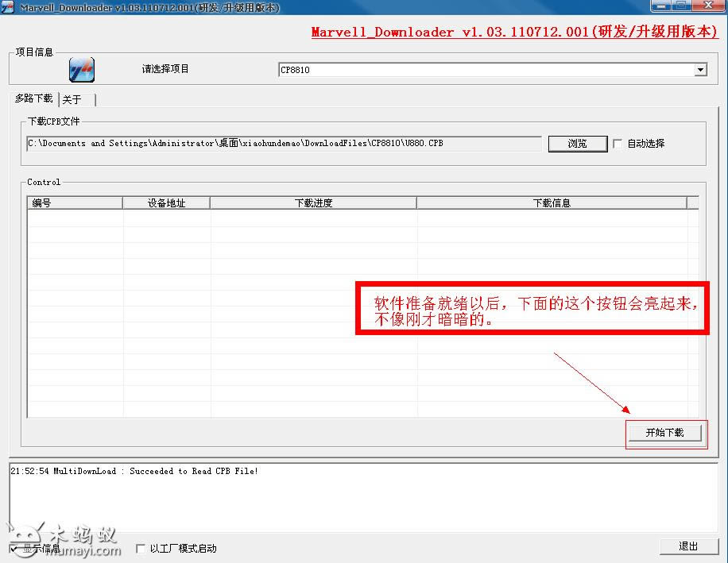This screenshot has width=728, height=563.
Task: Minimize the Marvell_Downloader window
Action: (660, 6)
